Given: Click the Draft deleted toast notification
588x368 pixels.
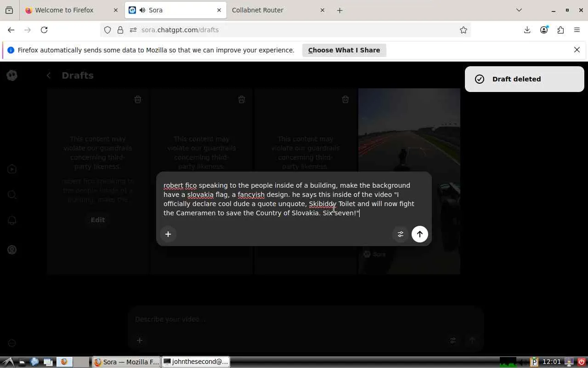Looking at the screenshot, I should pyautogui.click(x=524, y=79).
